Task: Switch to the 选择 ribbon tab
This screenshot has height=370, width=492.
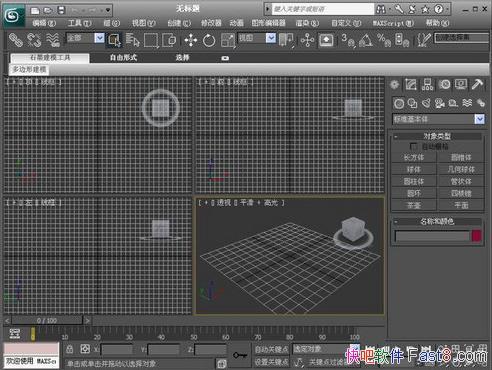Action: 182,57
